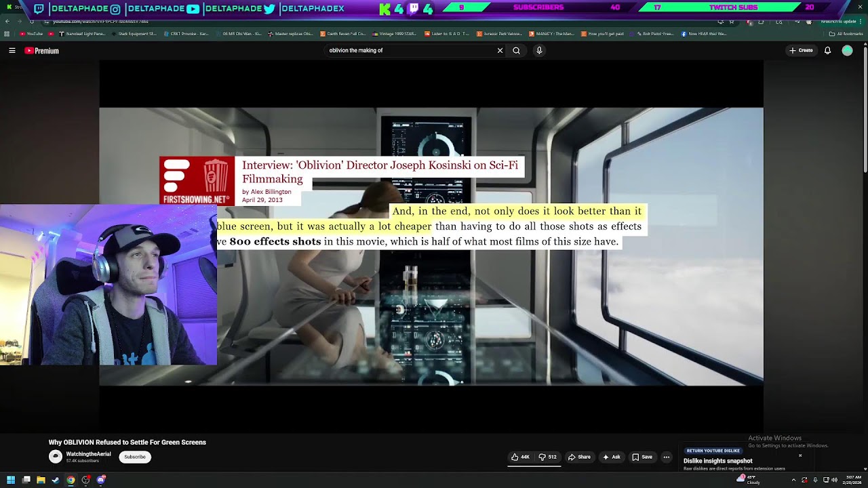The image size is (868, 488).
Task: Close the Dislike insights snapshot panel
Action: [800, 455]
